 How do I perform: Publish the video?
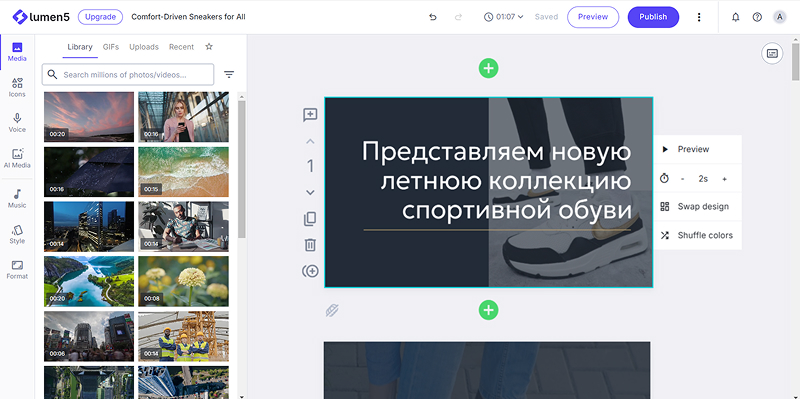pyautogui.click(x=653, y=17)
